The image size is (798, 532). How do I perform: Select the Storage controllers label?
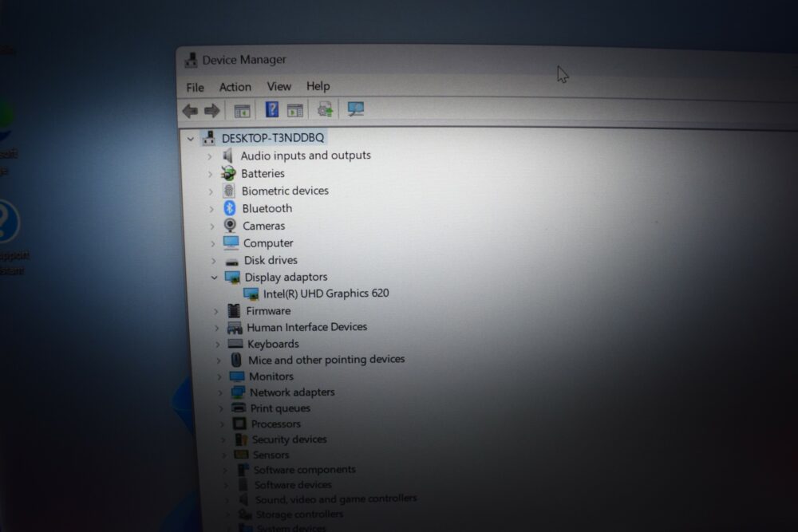[299, 514]
